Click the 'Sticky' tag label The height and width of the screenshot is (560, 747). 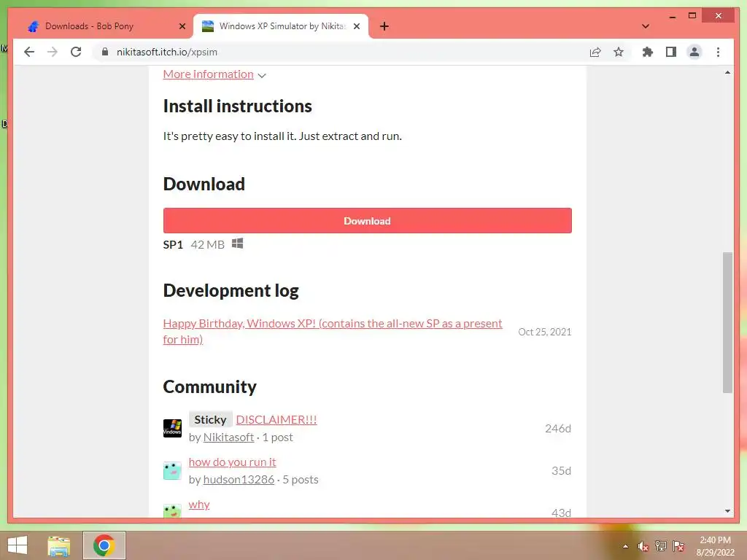[x=210, y=419]
